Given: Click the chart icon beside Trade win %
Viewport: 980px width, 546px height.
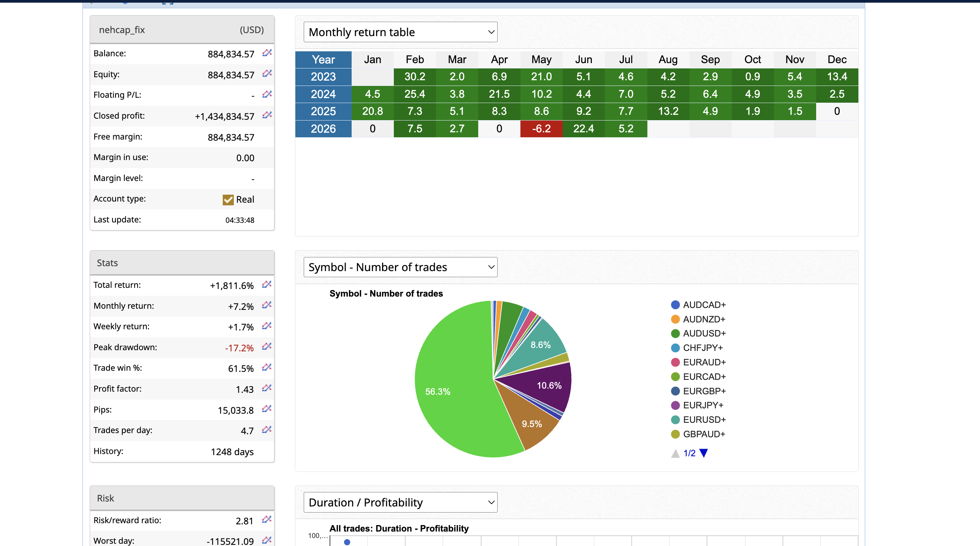Looking at the screenshot, I should pyautogui.click(x=267, y=368).
